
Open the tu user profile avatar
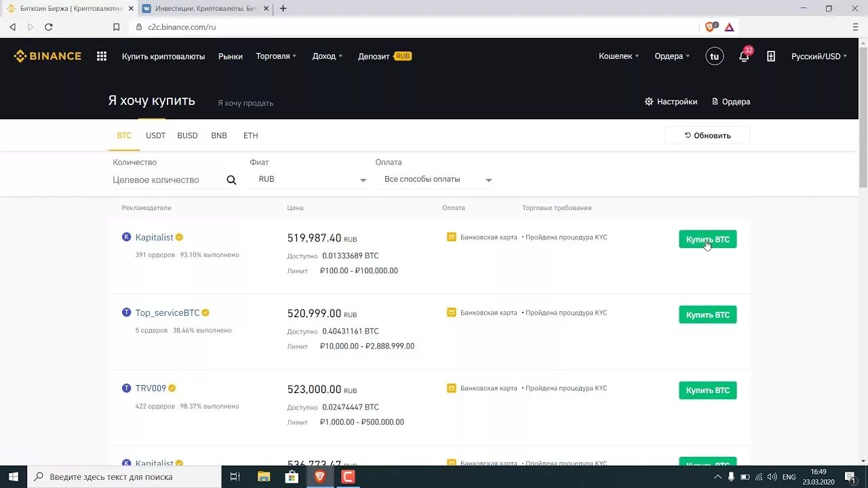pos(714,56)
